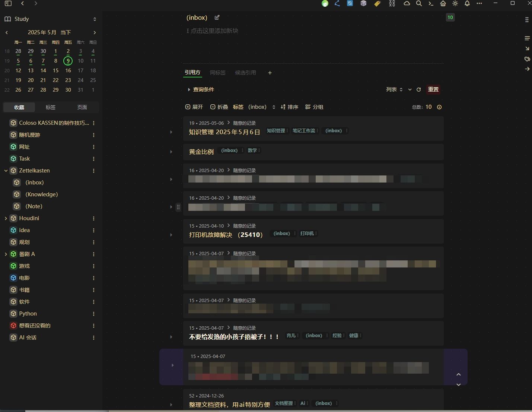Click the dice random-walk icon
Viewport: 532px width, 412px height.
(x=363, y=3)
